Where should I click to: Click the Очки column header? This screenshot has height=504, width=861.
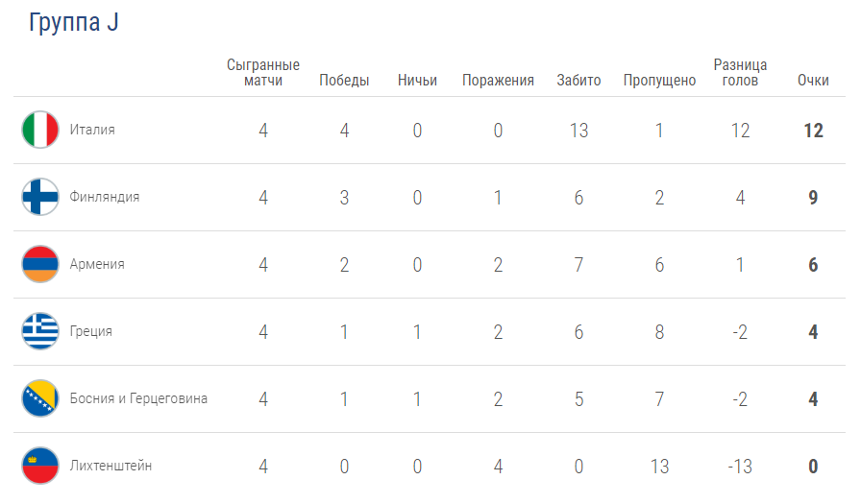[x=813, y=81]
